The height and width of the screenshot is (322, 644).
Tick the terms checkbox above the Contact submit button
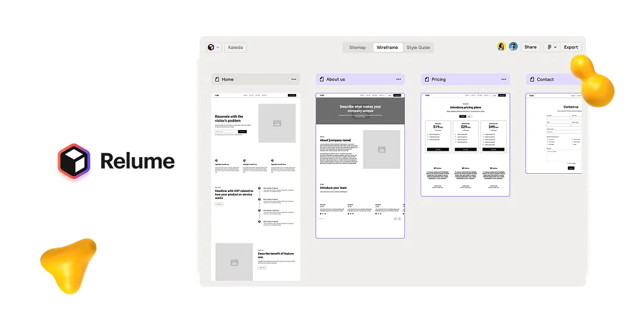click(x=567, y=163)
